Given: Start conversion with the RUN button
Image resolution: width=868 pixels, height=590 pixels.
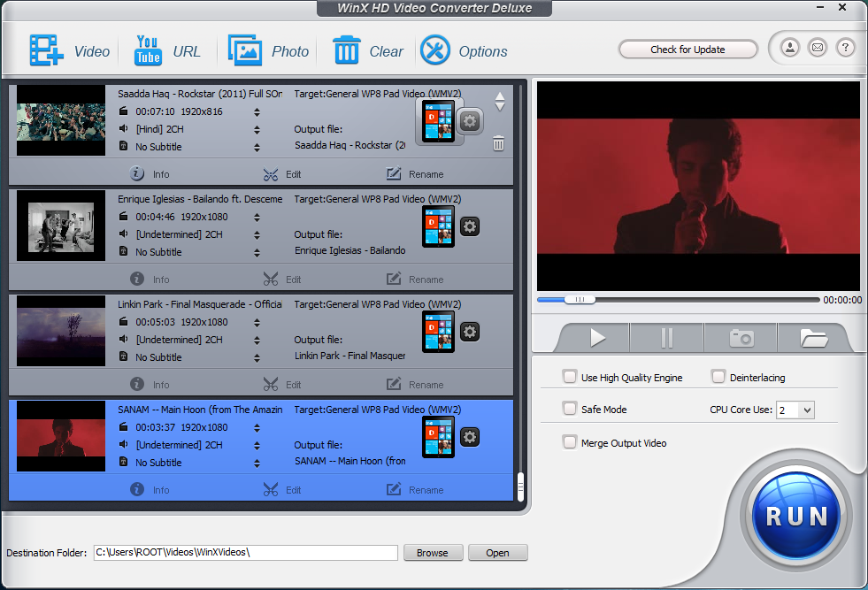Looking at the screenshot, I should 796,516.
